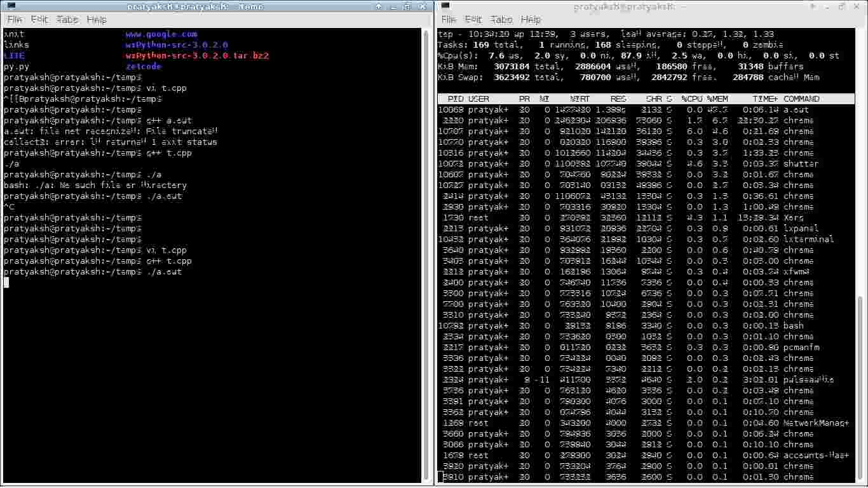Select the lxpanel process row in top
This screenshot has height=488, width=868.
[x=646, y=228]
